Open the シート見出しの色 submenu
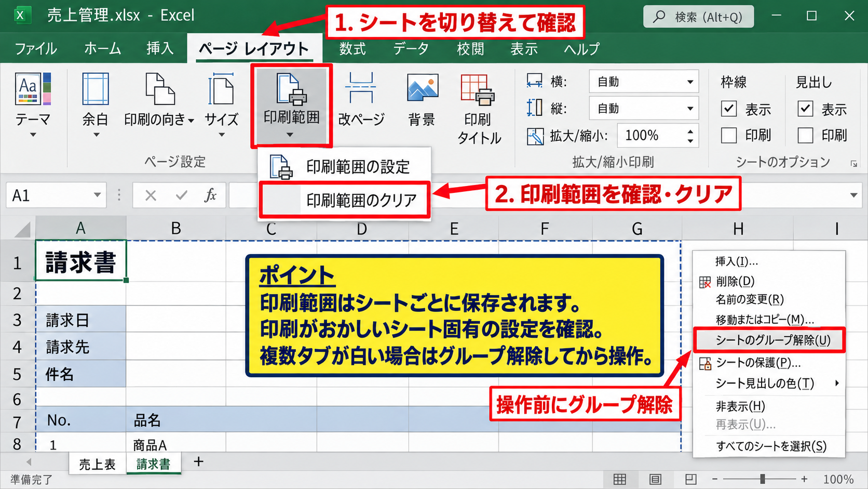This screenshot has width=868, height=489. 770,384
